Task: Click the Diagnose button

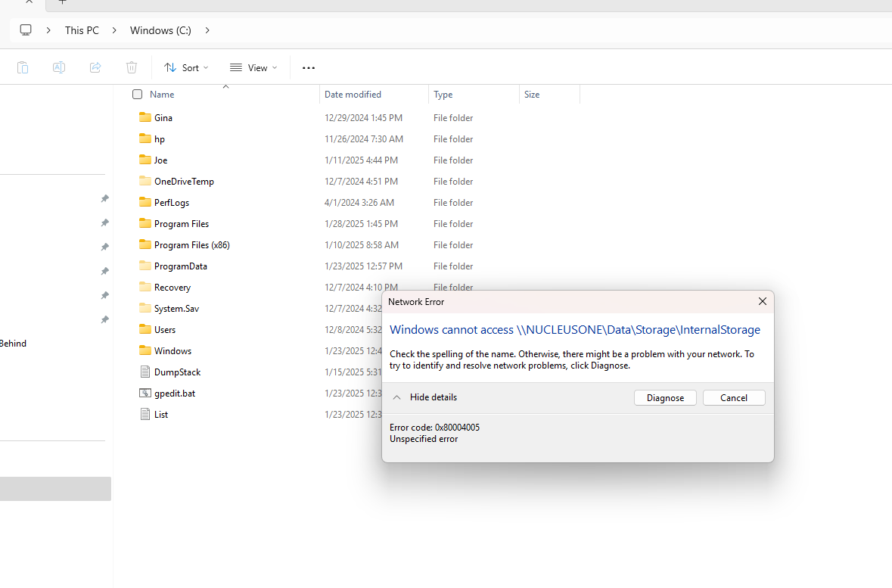Action: [x=665, y=398]
